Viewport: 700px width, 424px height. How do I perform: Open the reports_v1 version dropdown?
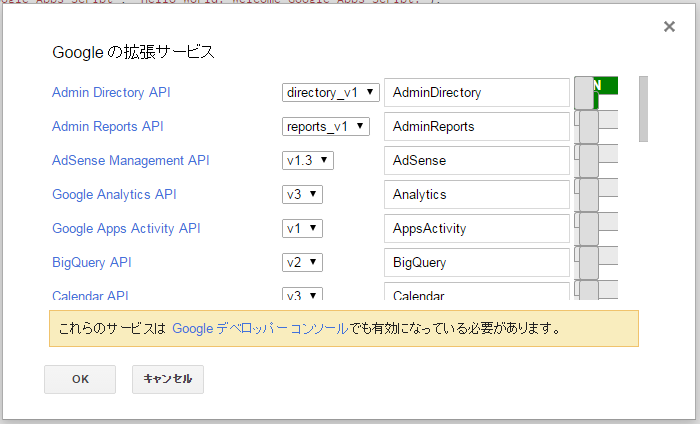326,126
